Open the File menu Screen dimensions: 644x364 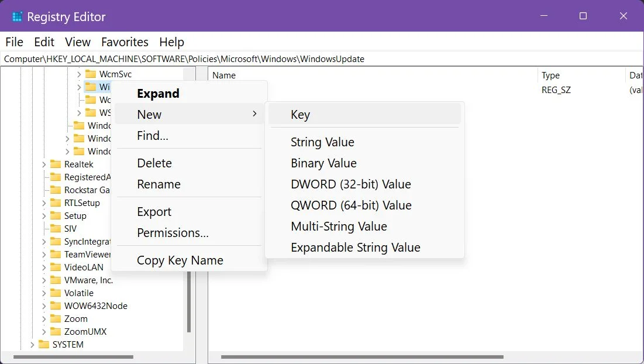[15, 42]
